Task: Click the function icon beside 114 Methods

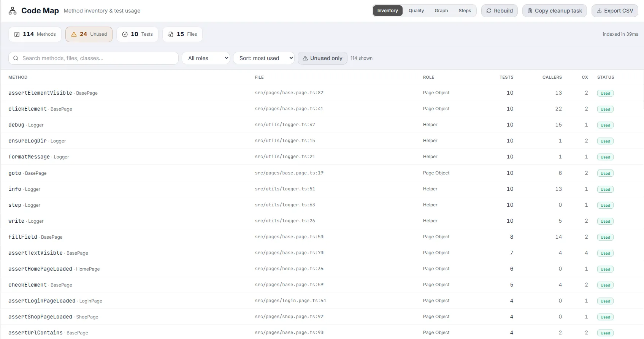Action: click(17, 34)
